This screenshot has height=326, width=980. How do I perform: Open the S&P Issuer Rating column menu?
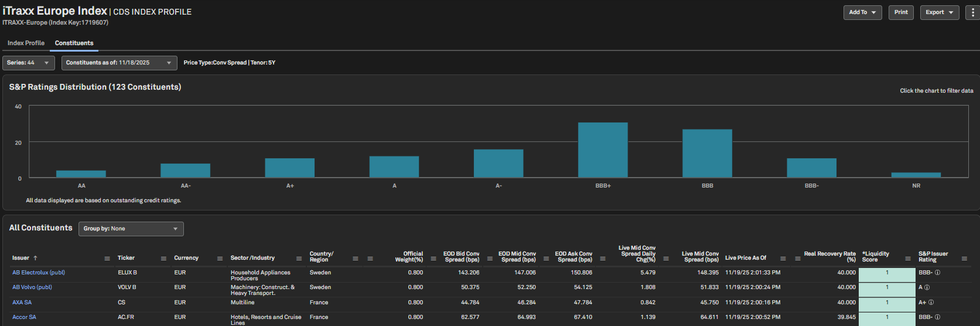[964, 259]
